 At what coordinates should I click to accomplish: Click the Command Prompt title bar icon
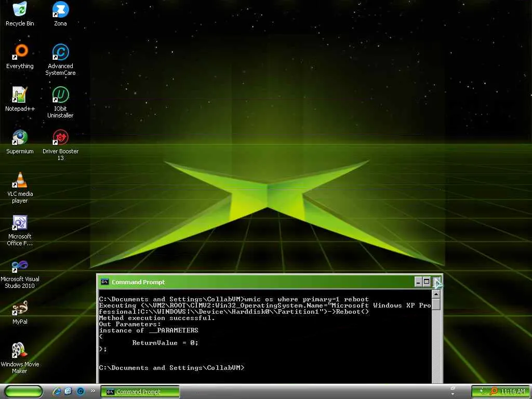point(104,282)
